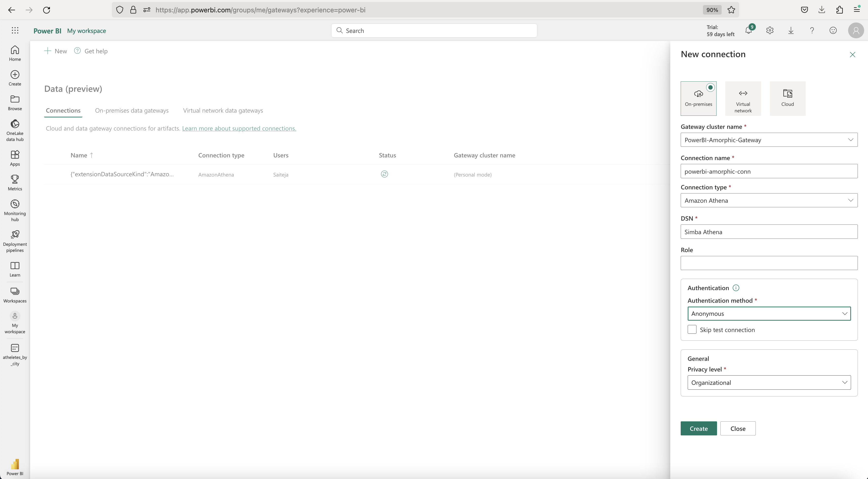Click the Connection type column header
This screenshot has width=868, height=479.
point(221,155)
